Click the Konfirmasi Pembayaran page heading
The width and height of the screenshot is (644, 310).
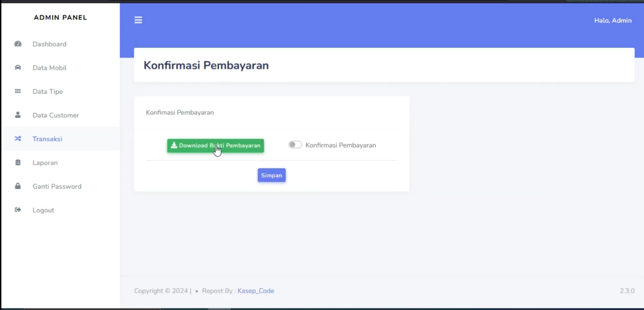[x=206, y=65]
